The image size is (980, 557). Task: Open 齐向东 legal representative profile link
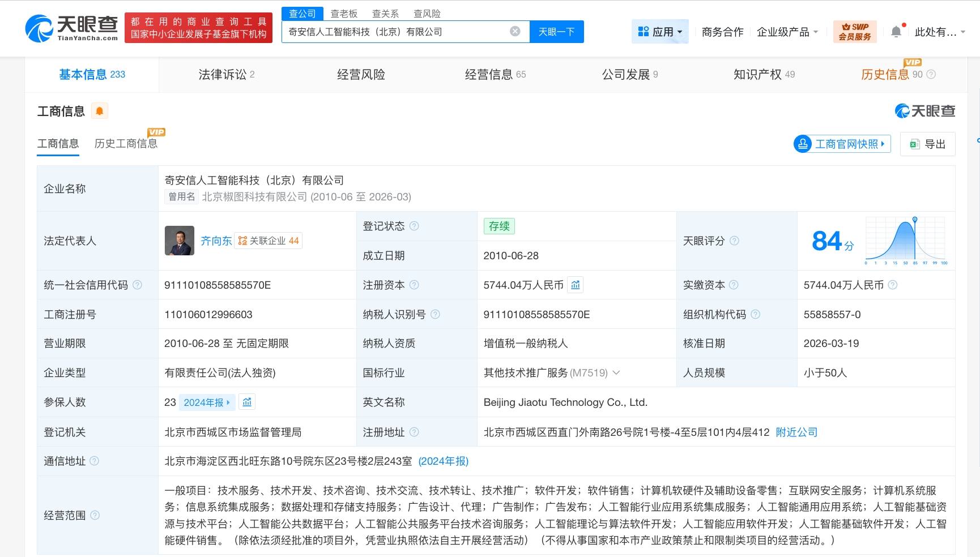pos(216,241)
